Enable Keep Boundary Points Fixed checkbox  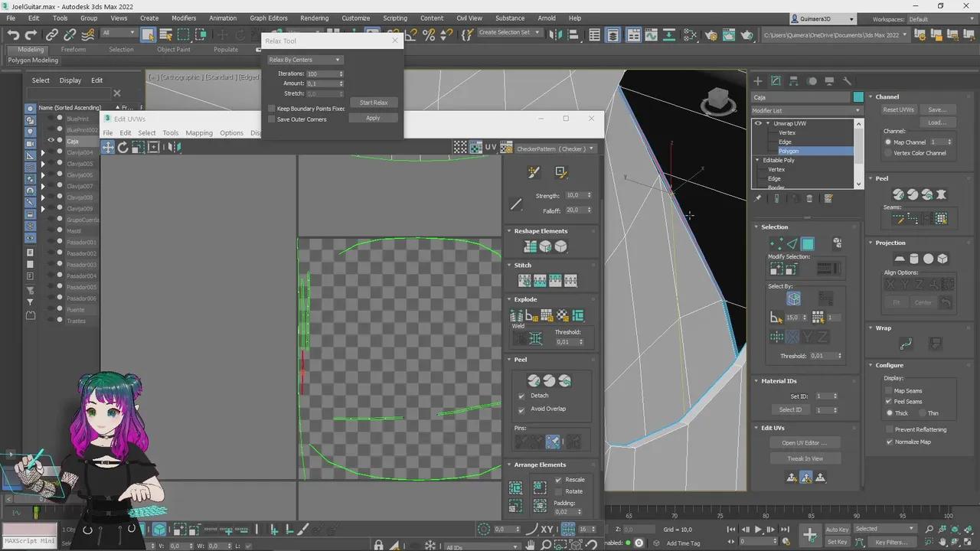click(272, 109)
